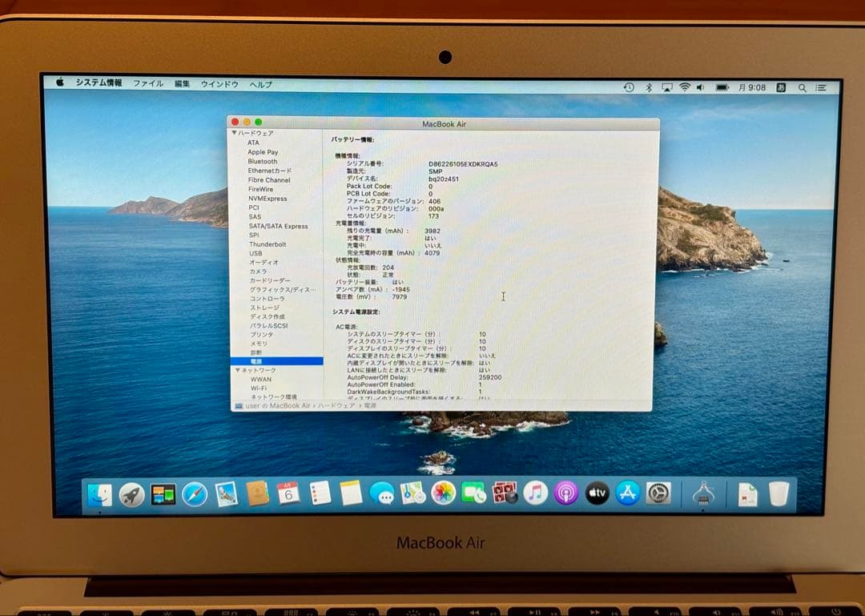Open Spotlight search from the menu bar
The image size is (865, 616).
802,87
